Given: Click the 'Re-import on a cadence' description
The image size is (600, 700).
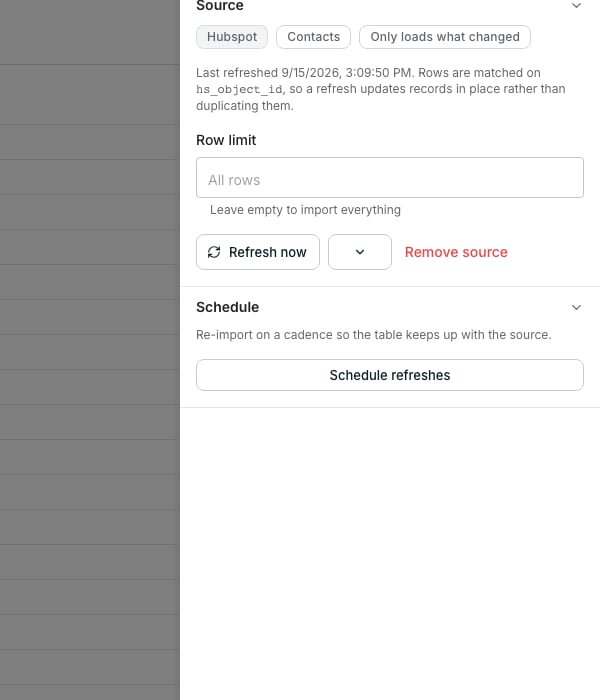Looking at the screenshot, I should coord(374,335).
